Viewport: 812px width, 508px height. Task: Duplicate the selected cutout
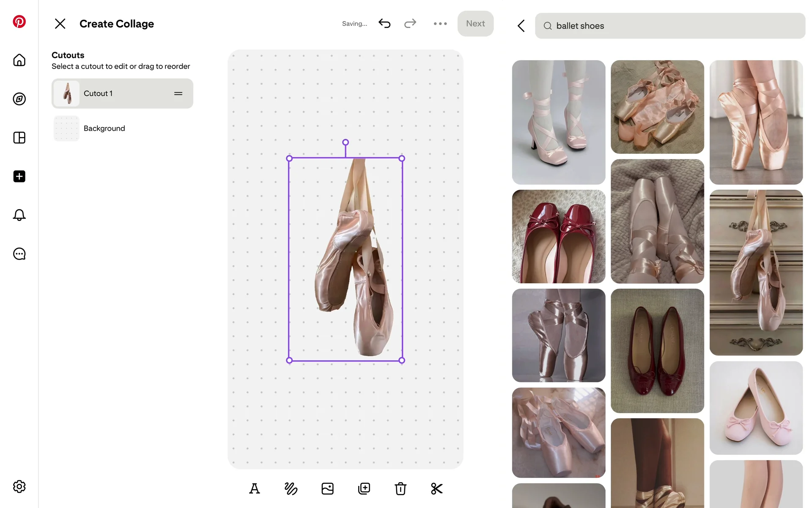coord(364,489)
